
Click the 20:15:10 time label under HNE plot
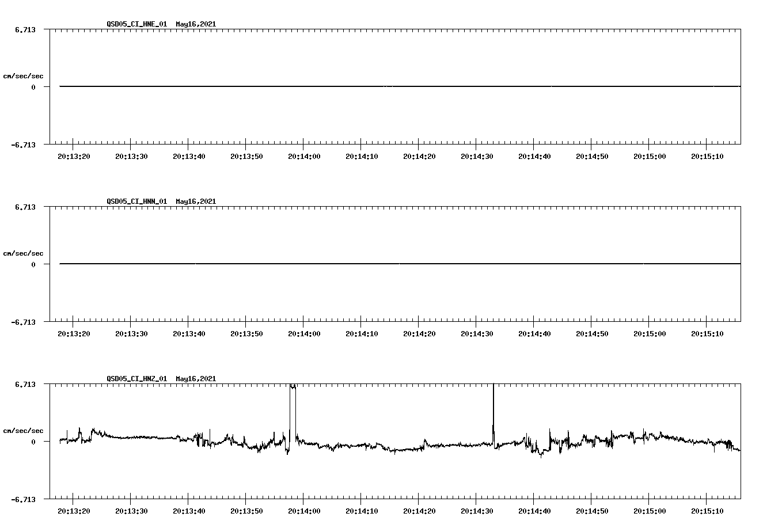coord(707,157)
